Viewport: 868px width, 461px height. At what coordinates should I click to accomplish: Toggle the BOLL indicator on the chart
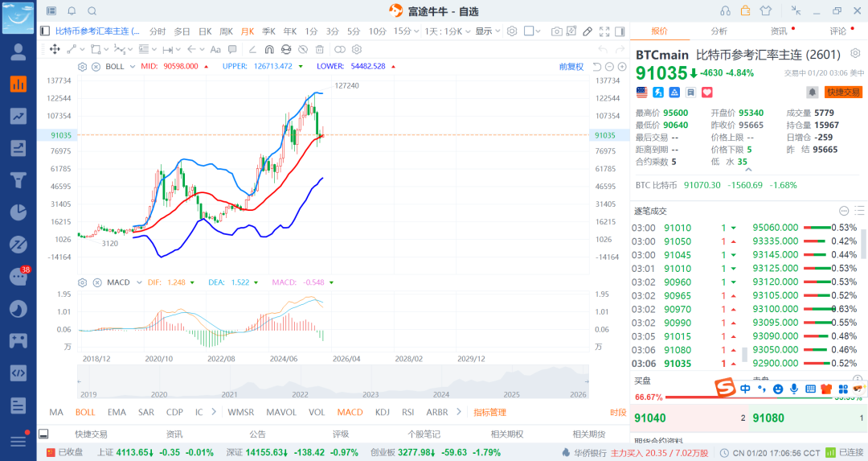pos(85,412)
